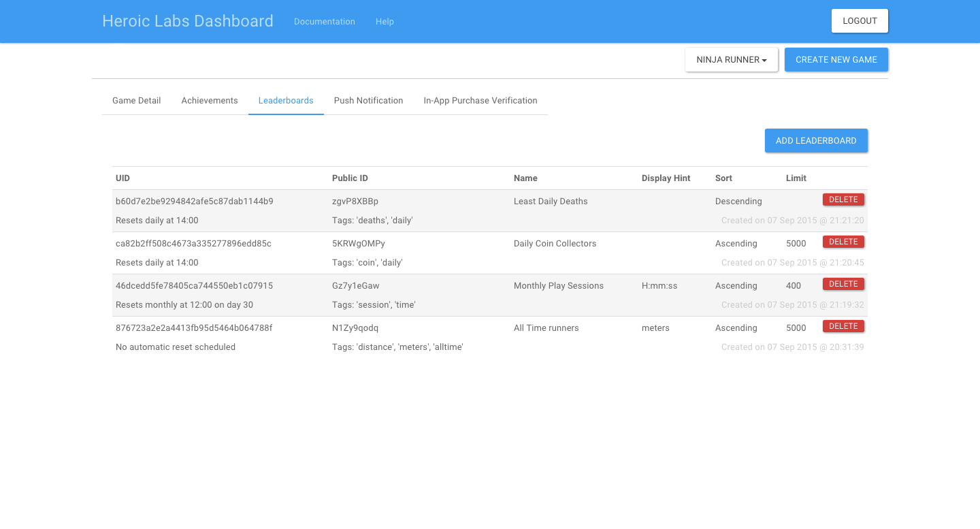This screenshot has width=980, height=529.
Task: Click public ID 5KRWgOMPy
Action: pyautogui.click(x=359, y=244)
